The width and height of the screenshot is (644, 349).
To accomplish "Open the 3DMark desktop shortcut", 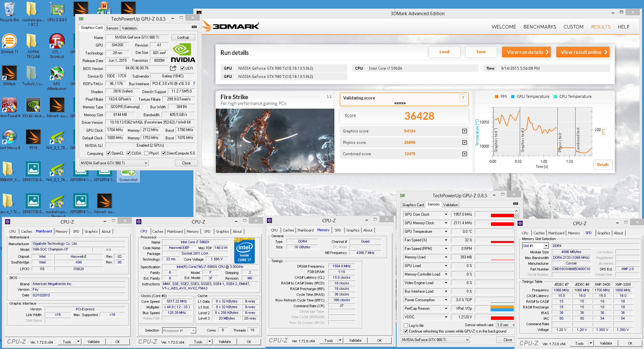I will tap(9, 76).
